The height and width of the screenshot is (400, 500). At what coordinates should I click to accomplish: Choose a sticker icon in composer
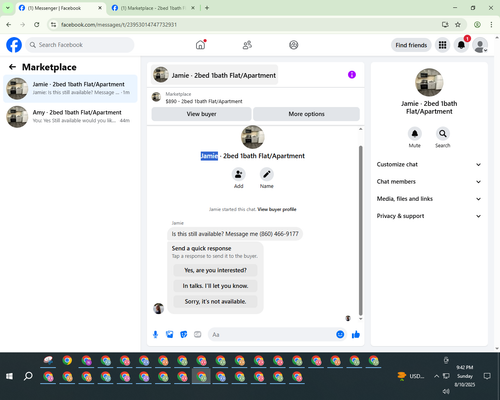pos(184,334)
